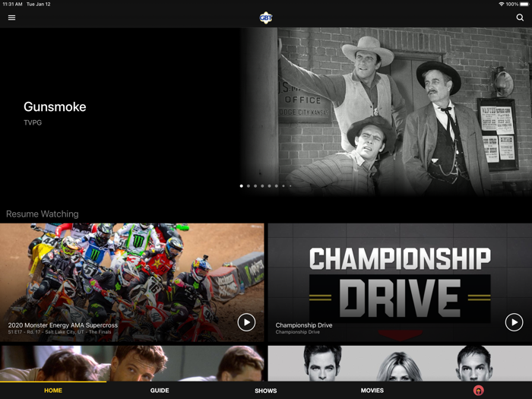Switch to the Shows tab
This screenshot has width=532, height=399.
point(266,391)
